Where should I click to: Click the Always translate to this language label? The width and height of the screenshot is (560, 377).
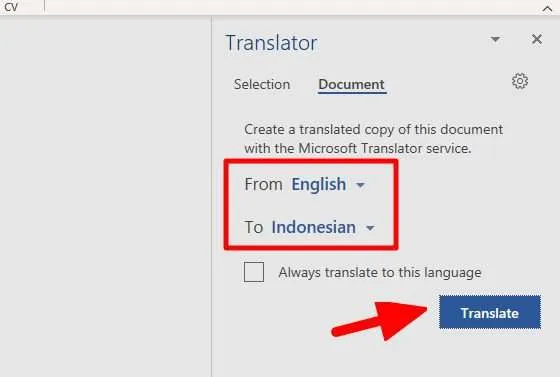[x=380, y=272]
